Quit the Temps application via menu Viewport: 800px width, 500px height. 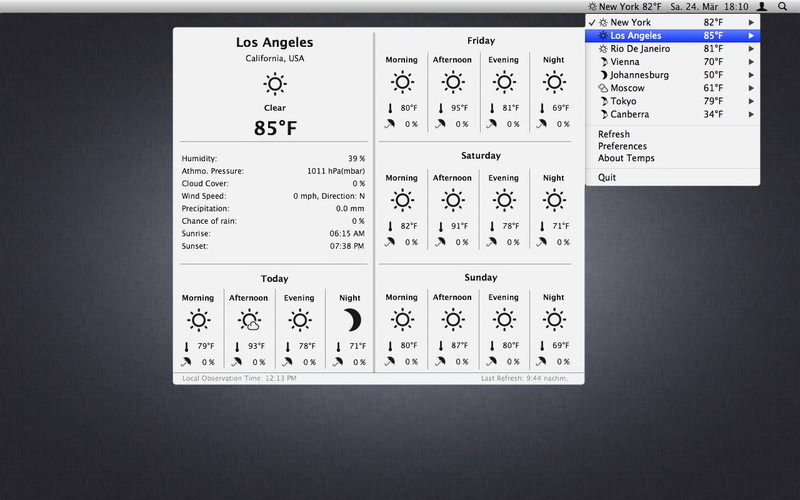point(607,177)
